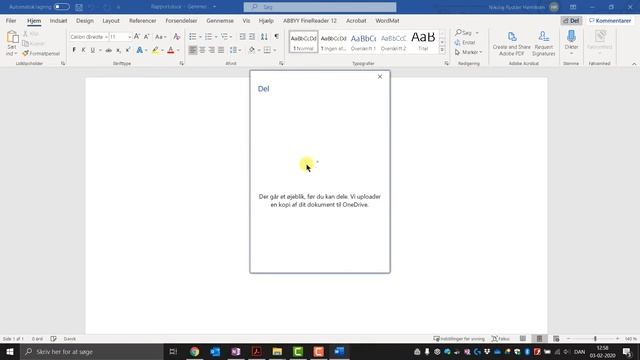Open the Aa change case dropdown
Screen dimensions: 640x360
(160, 37)
